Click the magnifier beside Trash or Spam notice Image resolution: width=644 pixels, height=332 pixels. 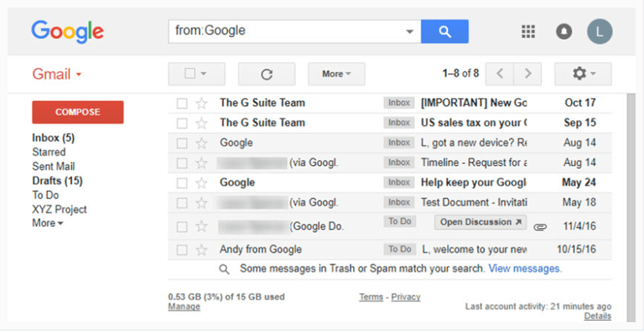click(x=224, y=269)
